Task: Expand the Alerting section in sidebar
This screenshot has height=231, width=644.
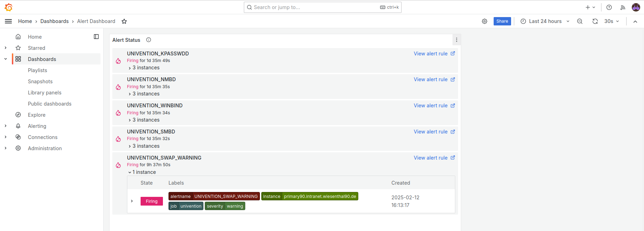Action: pyautogui.click(x=6, y=126)
